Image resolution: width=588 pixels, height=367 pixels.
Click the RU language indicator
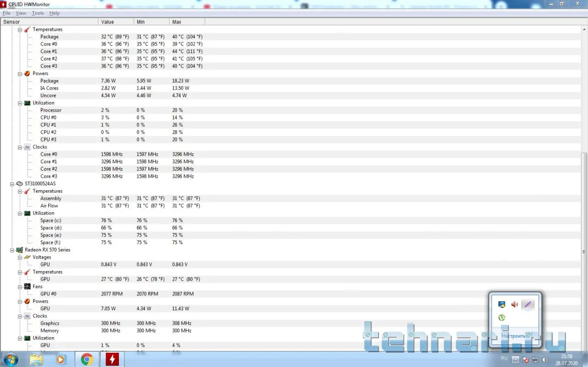pos(504,358)
